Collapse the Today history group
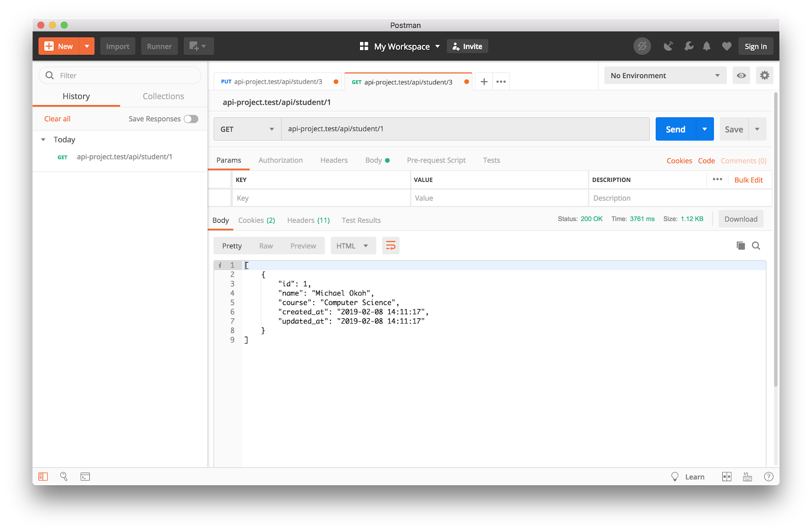Screen dimensions: 812x532 [x=43, y=140]
